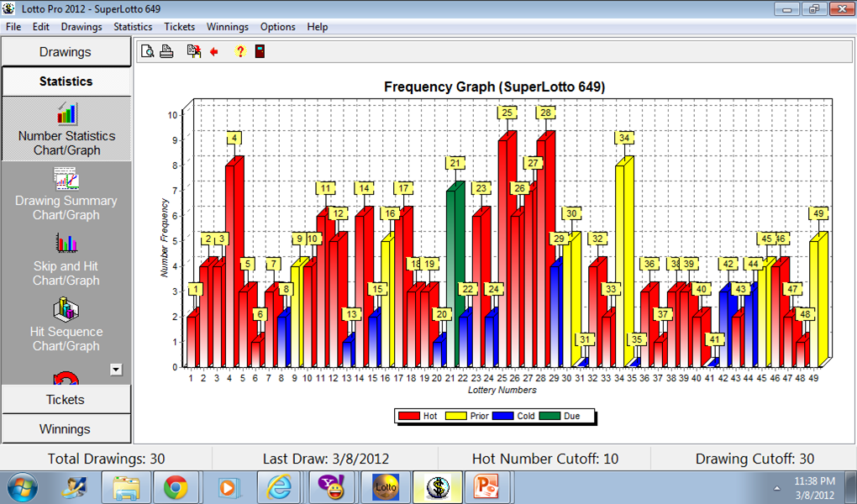The width and height of the screenshot is (857, 504).
Task: Open the File Explorer folder taskbar icon
Action: (x=125, y=487)
